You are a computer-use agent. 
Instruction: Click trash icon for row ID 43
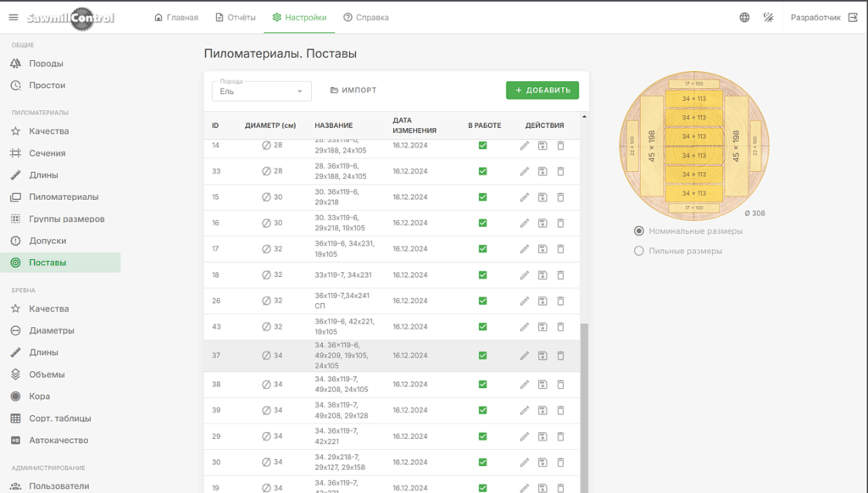point(560,326)
